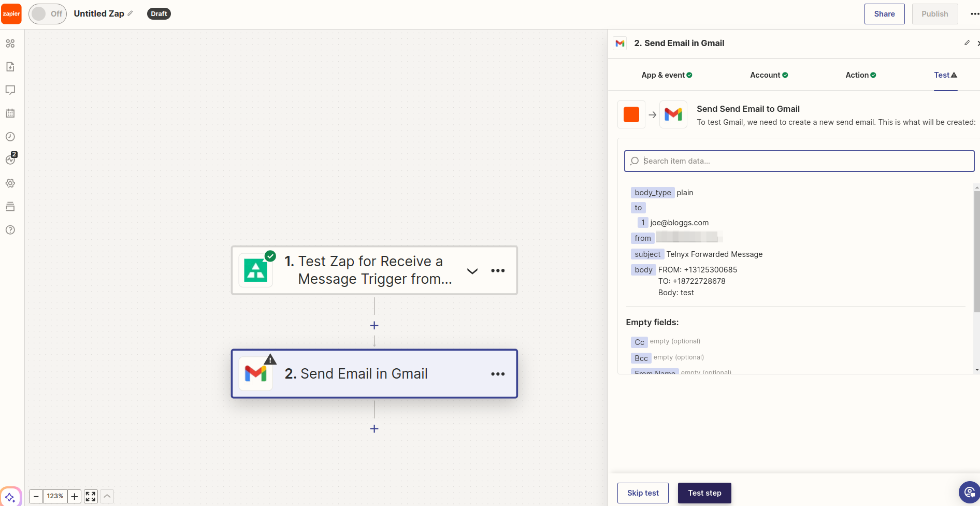Switch to the App & event tab
980x506 pixels.
(667, 75)
